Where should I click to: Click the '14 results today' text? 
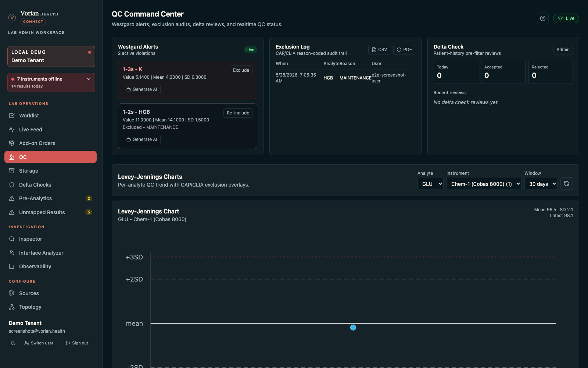click(x=27, y=86)
